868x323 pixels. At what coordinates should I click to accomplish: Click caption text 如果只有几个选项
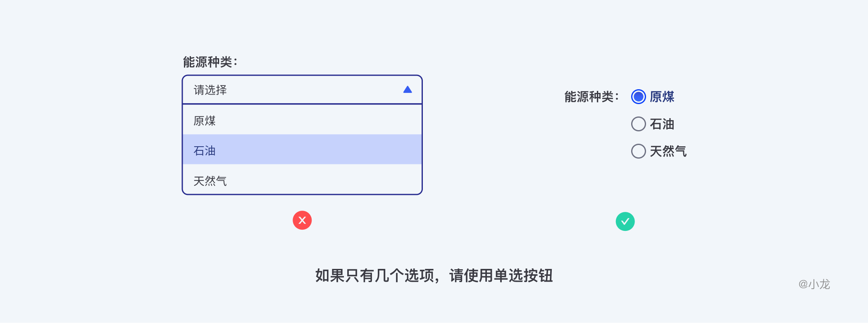(374, 275)
